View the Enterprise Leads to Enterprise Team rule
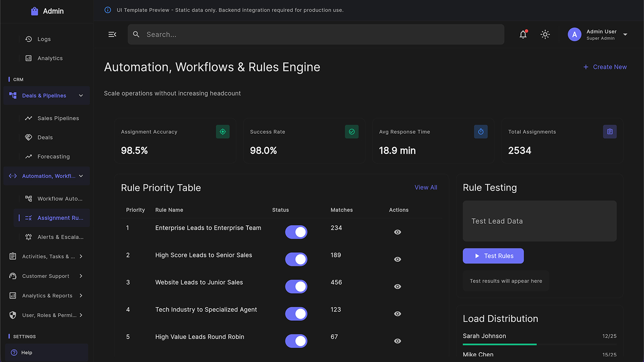 [397, 232]
